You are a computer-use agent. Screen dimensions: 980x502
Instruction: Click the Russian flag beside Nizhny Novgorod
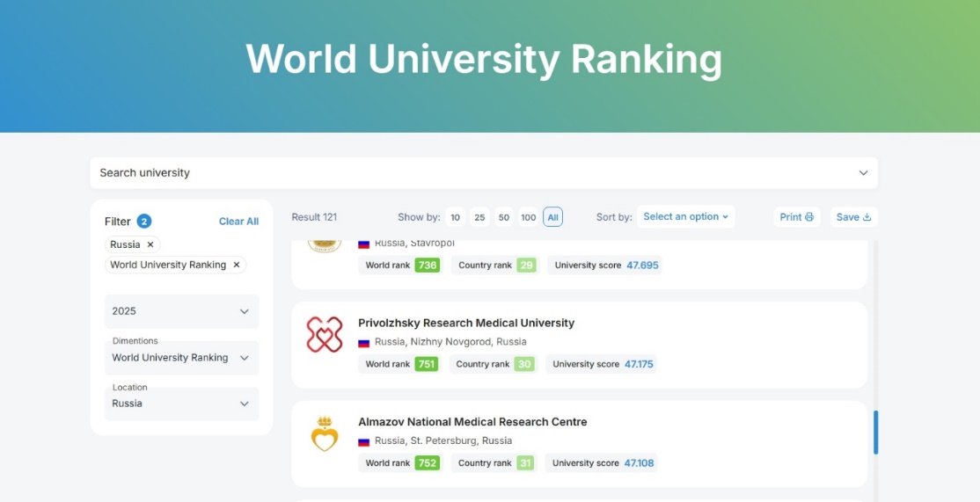pos(363,342)
